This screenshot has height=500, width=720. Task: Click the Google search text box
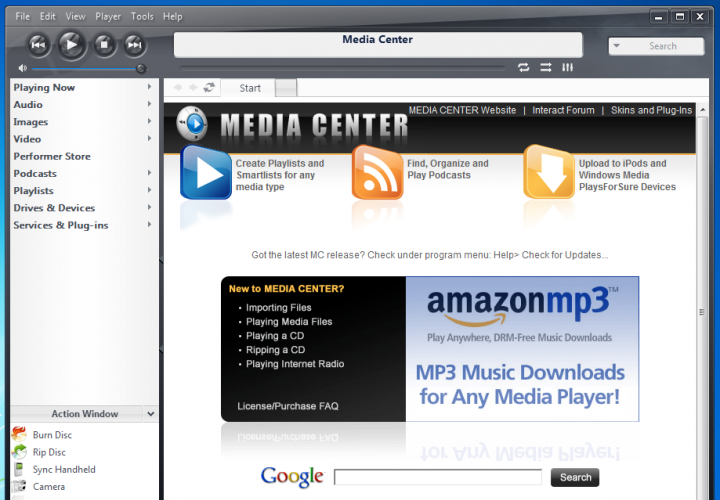[438, 477]
